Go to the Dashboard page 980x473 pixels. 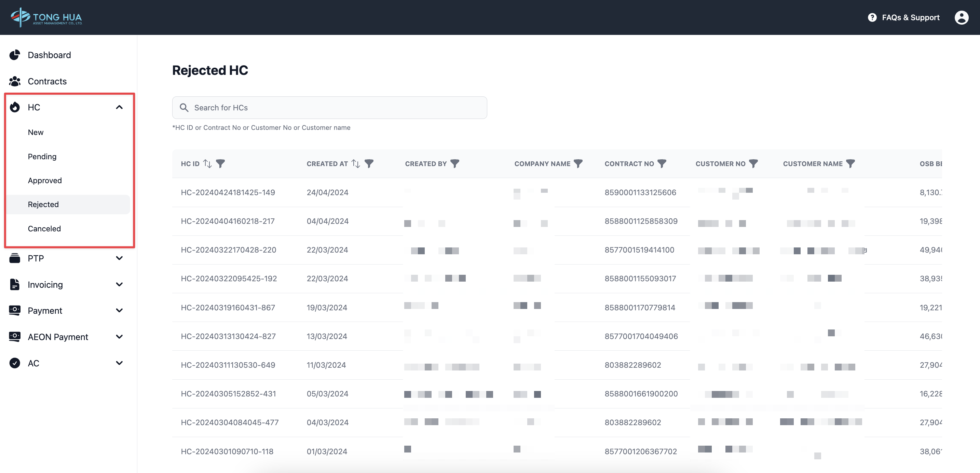pyautogui.click(x=49, y=55)
